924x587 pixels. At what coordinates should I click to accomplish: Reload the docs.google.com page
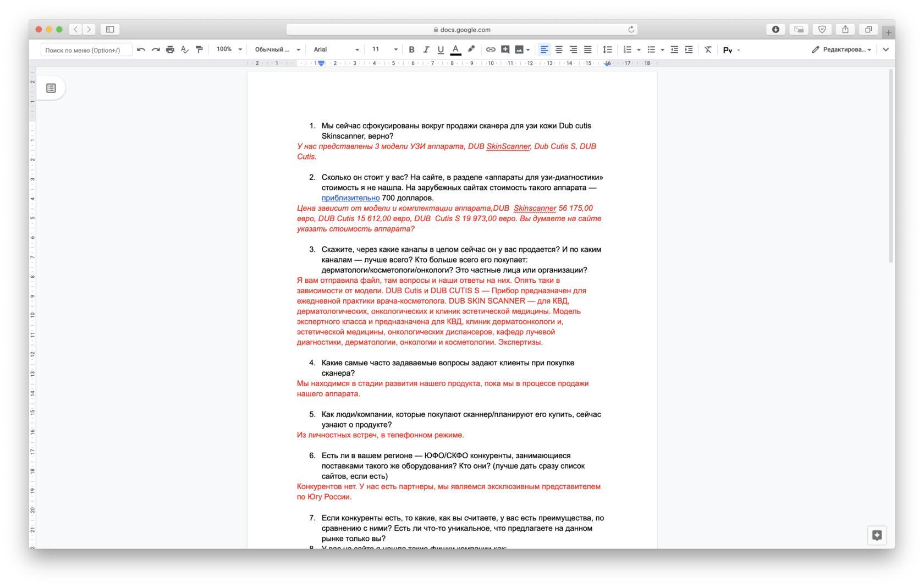pos(631,29)
